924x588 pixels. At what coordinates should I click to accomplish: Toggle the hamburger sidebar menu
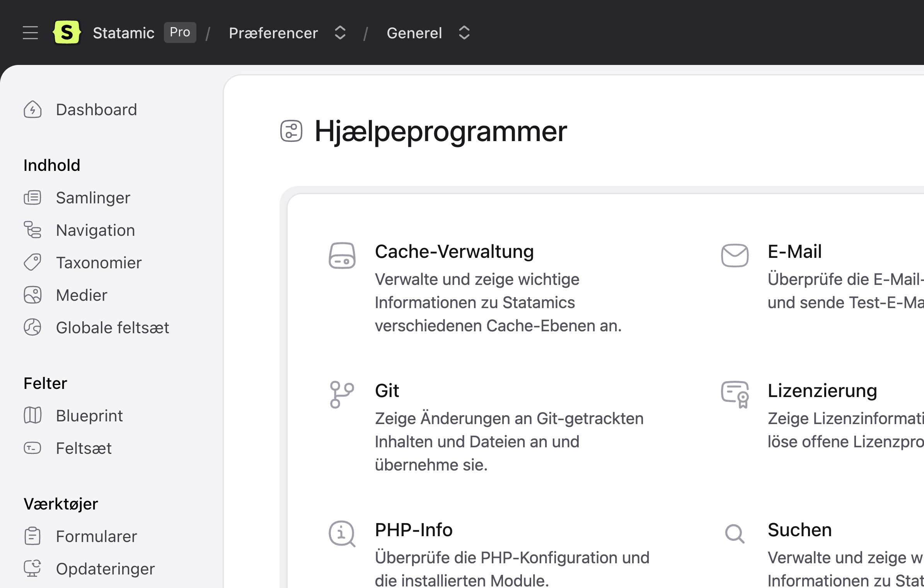point(30,33)
